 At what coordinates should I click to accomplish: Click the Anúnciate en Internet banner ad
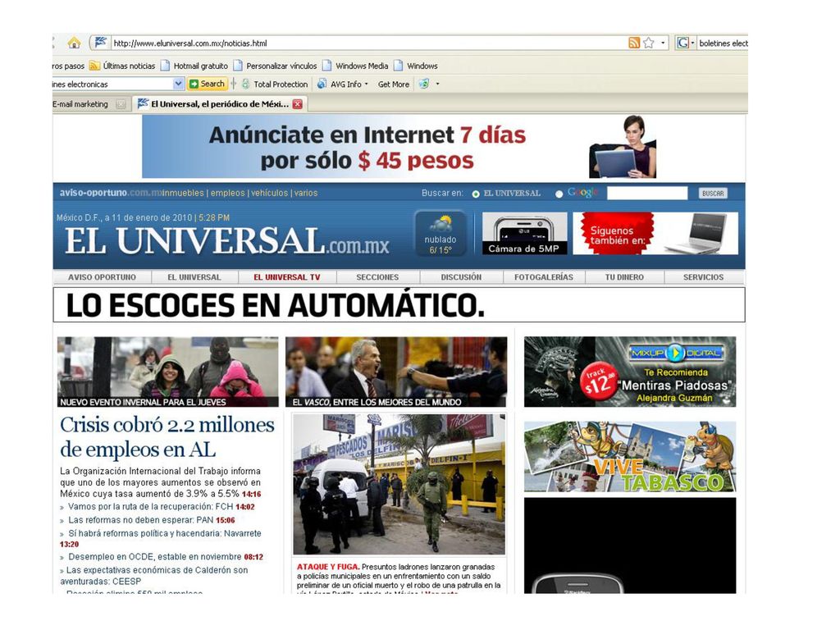coord(399,146)
